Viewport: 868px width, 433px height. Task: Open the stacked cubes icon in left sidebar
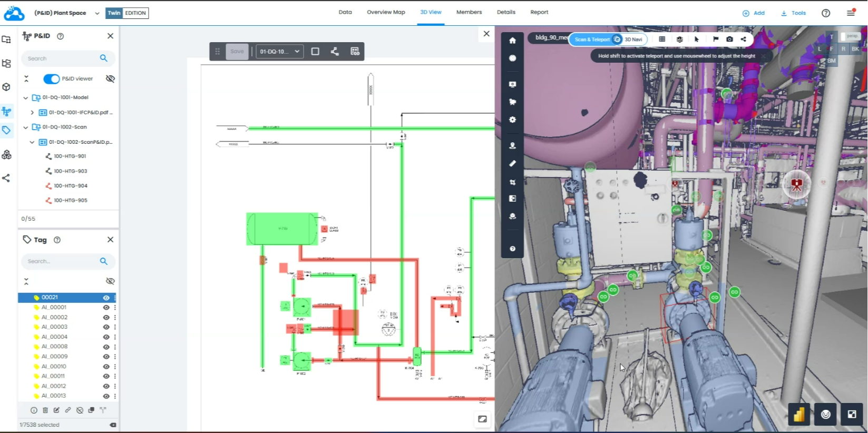click(x=6, y=154)
